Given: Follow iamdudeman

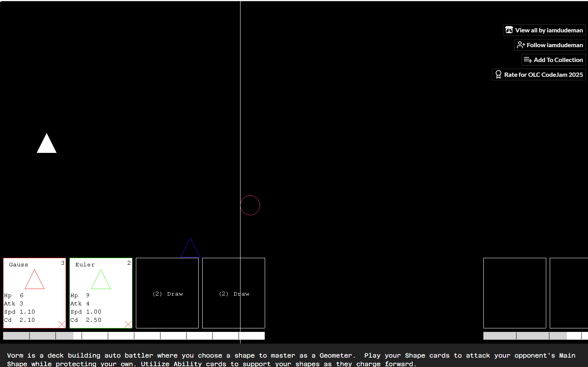Looking at the screenshot, I should (550, 45).
